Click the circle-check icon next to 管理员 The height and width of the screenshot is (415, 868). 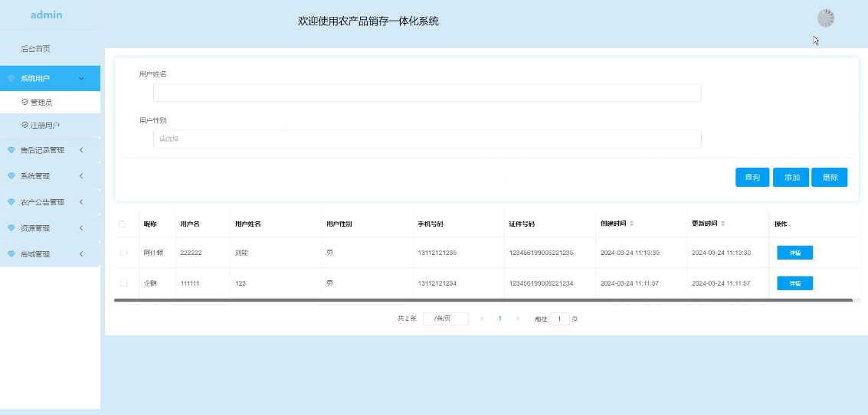point(25,102)
